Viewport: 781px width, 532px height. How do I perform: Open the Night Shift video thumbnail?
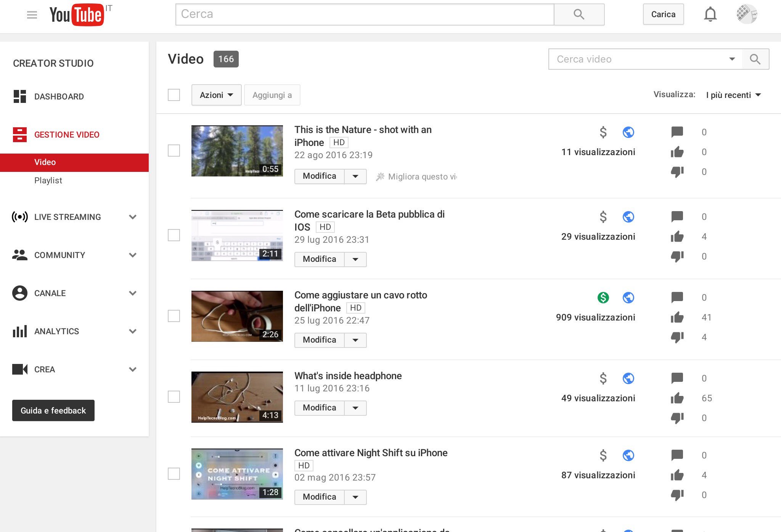point(237,474)
